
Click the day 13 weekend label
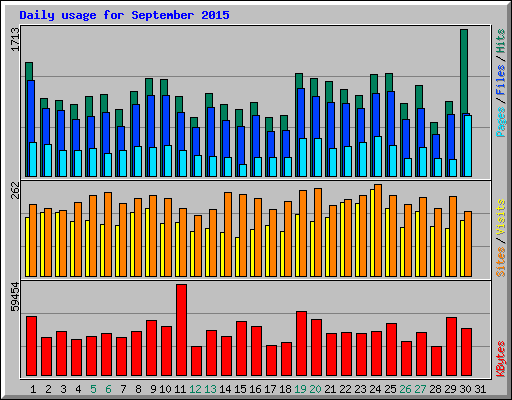[210, 389]
